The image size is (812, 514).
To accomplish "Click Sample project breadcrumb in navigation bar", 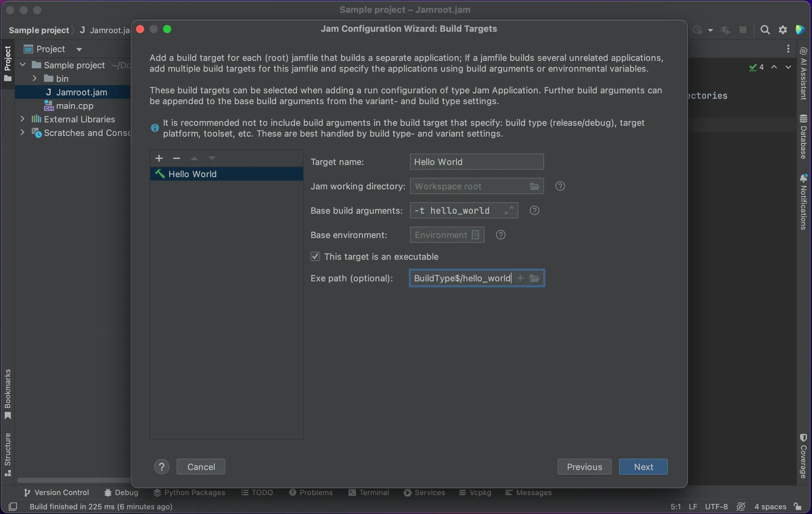I will [39, 30].
